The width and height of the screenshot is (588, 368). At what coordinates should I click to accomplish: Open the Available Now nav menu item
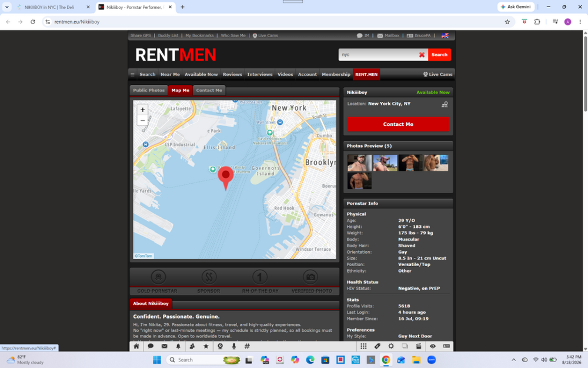(x=201, y=74)
